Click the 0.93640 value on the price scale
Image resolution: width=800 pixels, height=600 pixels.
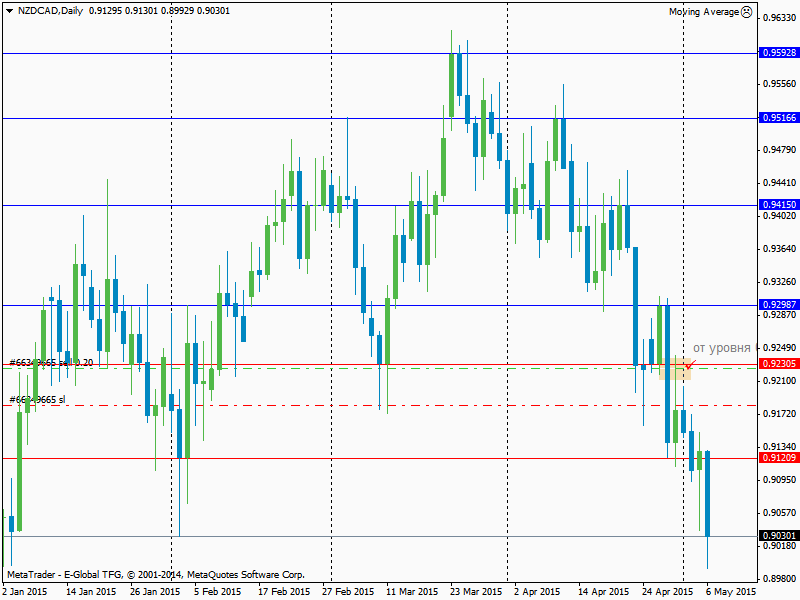click(x=779, y=248)
